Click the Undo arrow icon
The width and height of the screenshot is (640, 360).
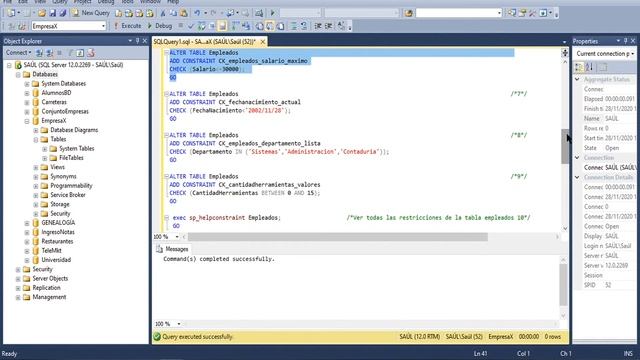pyautogui.click(x=198, y=13)
